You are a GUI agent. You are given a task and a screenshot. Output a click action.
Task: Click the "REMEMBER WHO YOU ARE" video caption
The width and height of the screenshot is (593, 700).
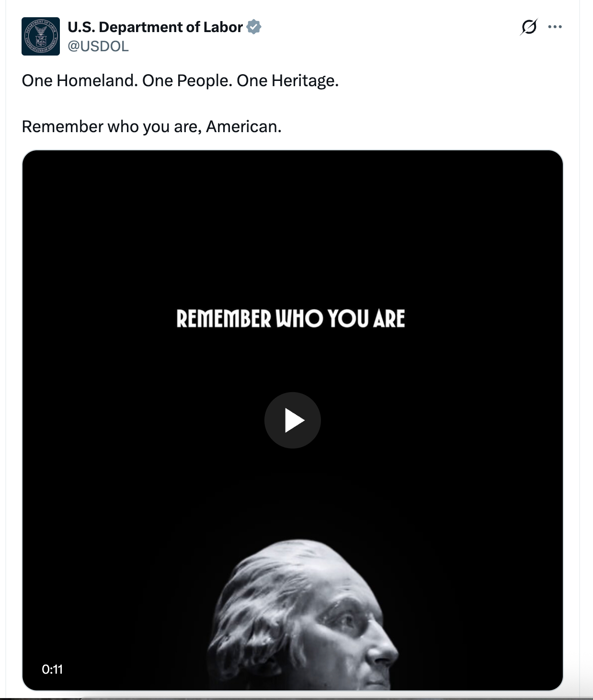290,319
